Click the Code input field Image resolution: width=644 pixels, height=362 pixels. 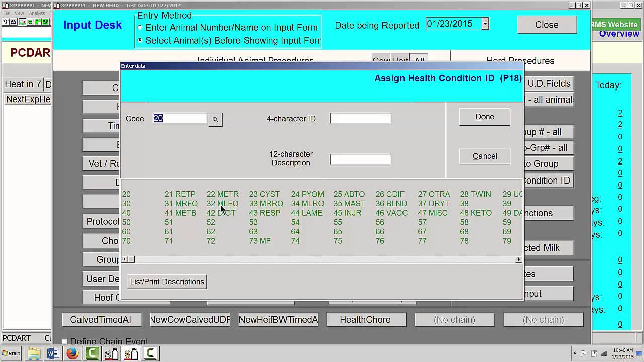click(x=180, y=118)
